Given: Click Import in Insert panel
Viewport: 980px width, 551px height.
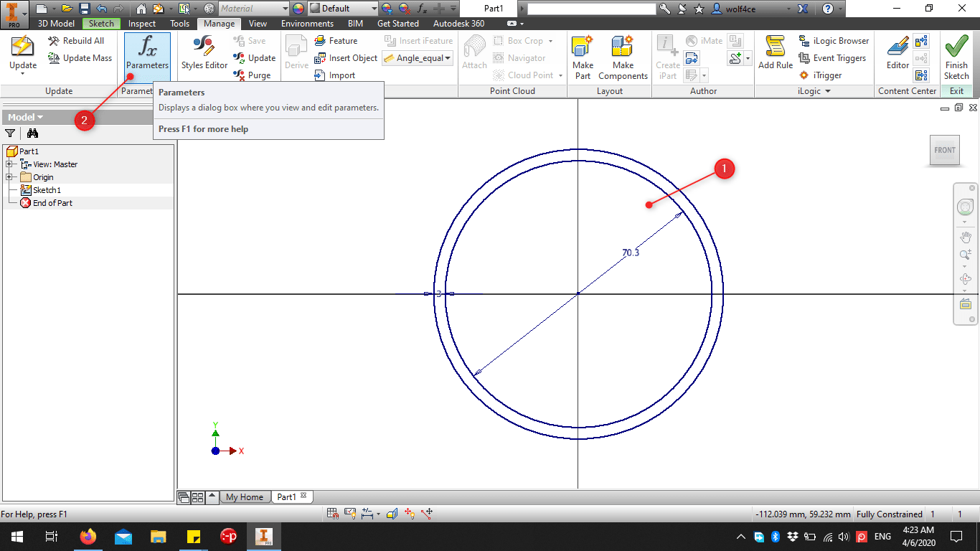Looking at the screenshot, I should [x=335, y=75].
